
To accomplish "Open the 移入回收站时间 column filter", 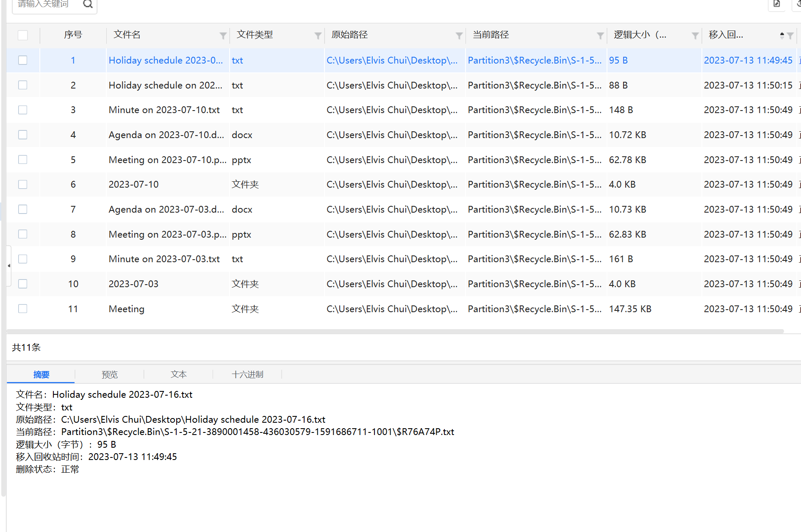I will tap(790, 36).
